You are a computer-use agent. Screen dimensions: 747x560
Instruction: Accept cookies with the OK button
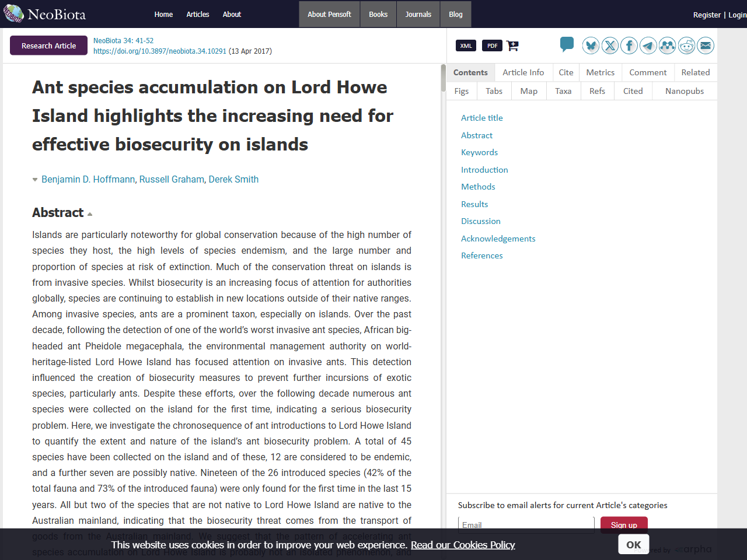(633, 544)
